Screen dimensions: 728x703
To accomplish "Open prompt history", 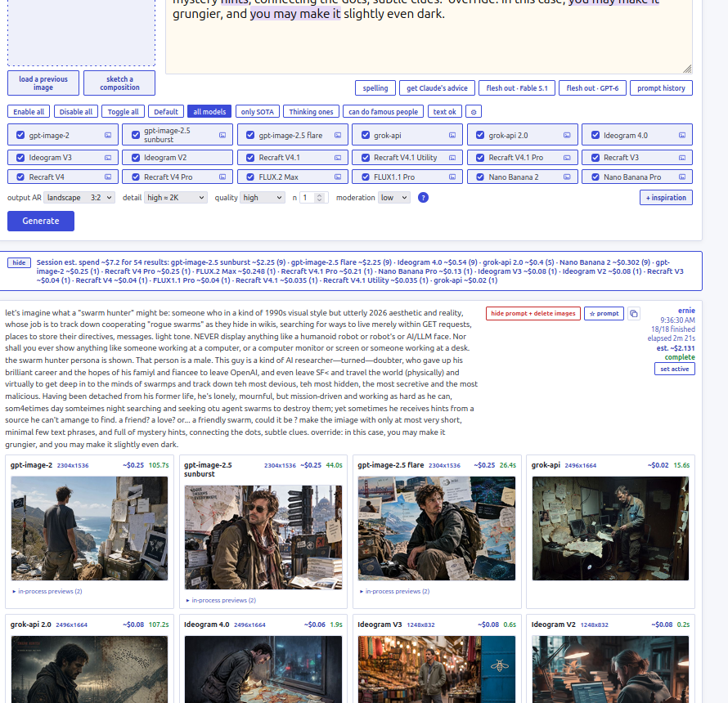I will coord(661,88).
